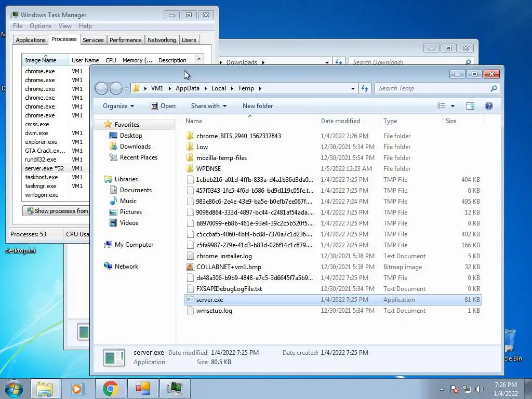Image resolution: width=532 pixels, height=399 pixels.
Task: Select chrome_installer.log file
Action: (224, 256)
